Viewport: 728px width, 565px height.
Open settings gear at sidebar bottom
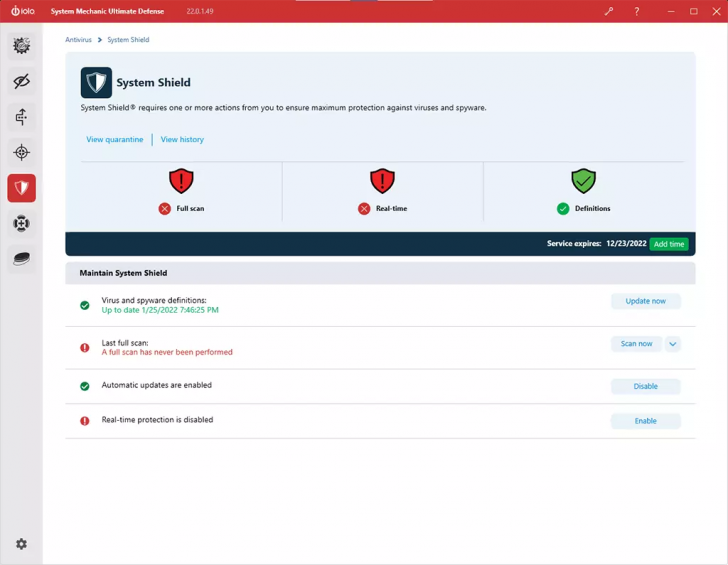[x=21, y=544]
